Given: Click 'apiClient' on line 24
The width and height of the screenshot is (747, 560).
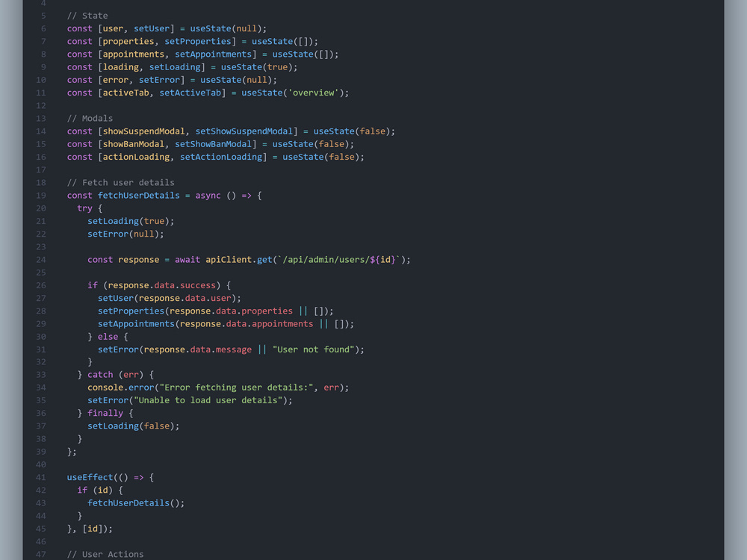Looking at the screenshot, I should (x=228, y=260).
